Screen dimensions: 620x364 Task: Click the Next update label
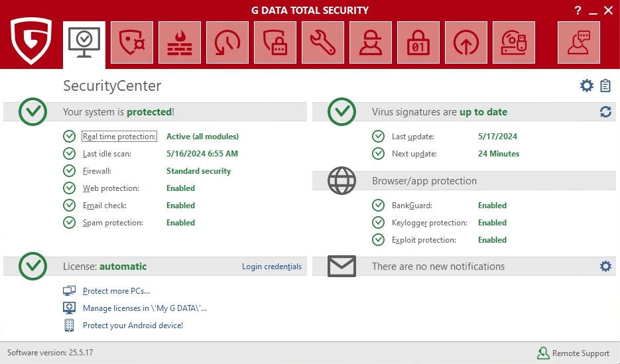(414, 154)
